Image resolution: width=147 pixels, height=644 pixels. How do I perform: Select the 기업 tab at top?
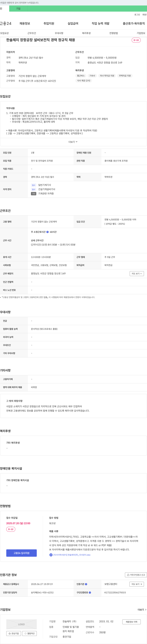(x=18, y=9)
